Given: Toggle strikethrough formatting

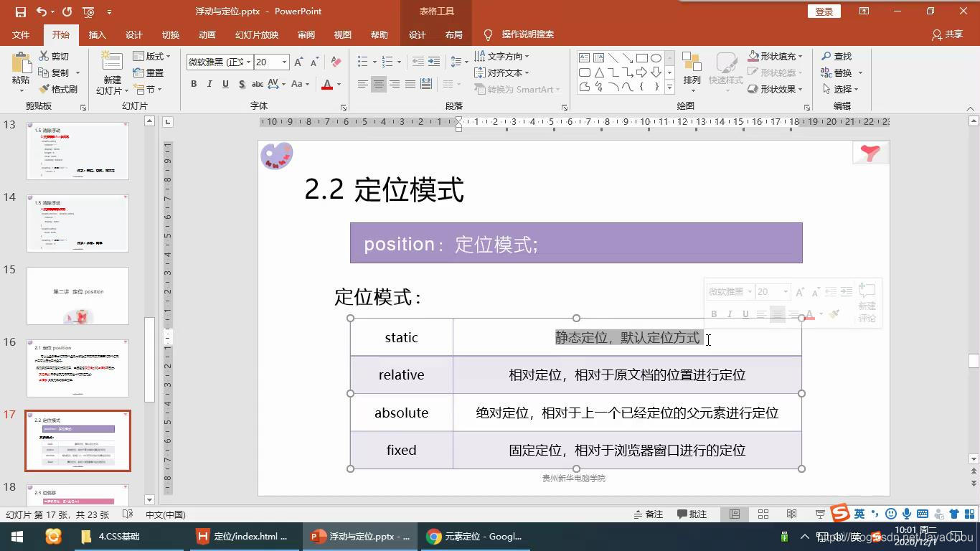Looking at the screenshot, I should (x=258, y=84).
